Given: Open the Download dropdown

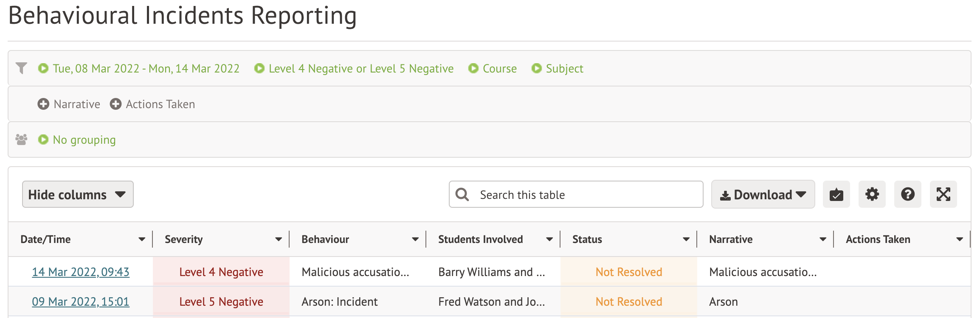Looking at the screenshot, I should 763,195.
